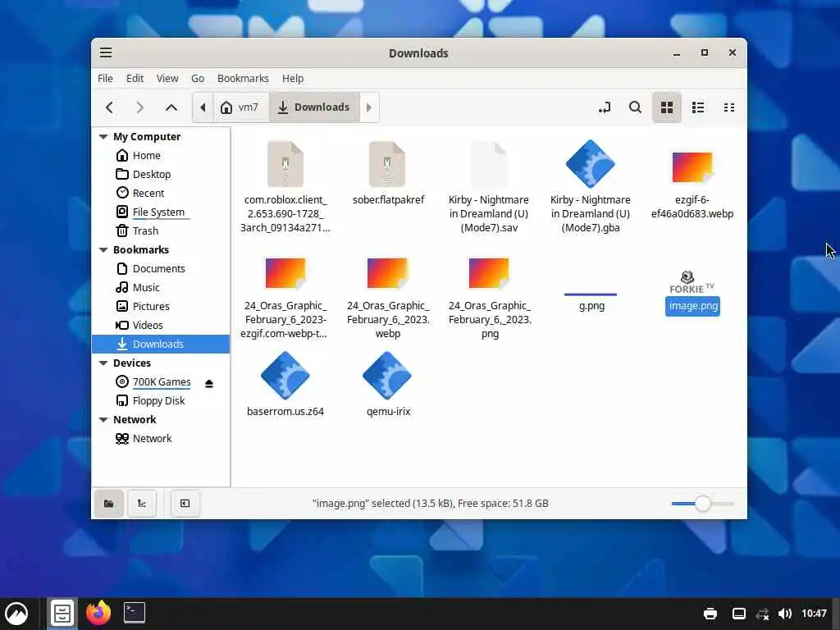The width and height of the screenshot is (840, 630).
Task: Select 24_Oras_Graphic ezgif.com-webp-t file
Action: [x=285, y=297]
